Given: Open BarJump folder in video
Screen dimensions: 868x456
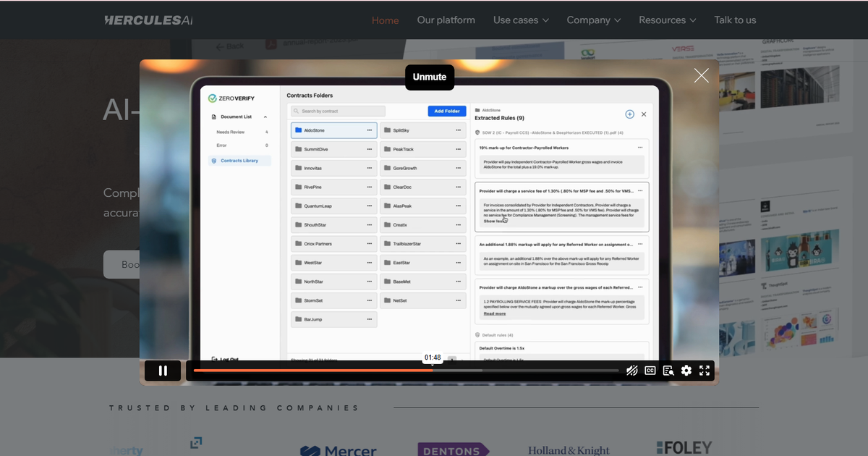Looking at the screenshot, I should point(333,319).
